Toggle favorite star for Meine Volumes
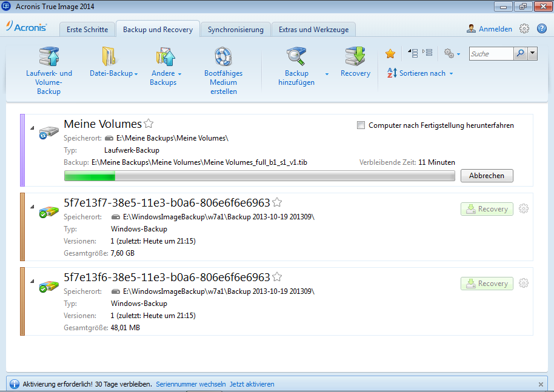 coord(148,124)
